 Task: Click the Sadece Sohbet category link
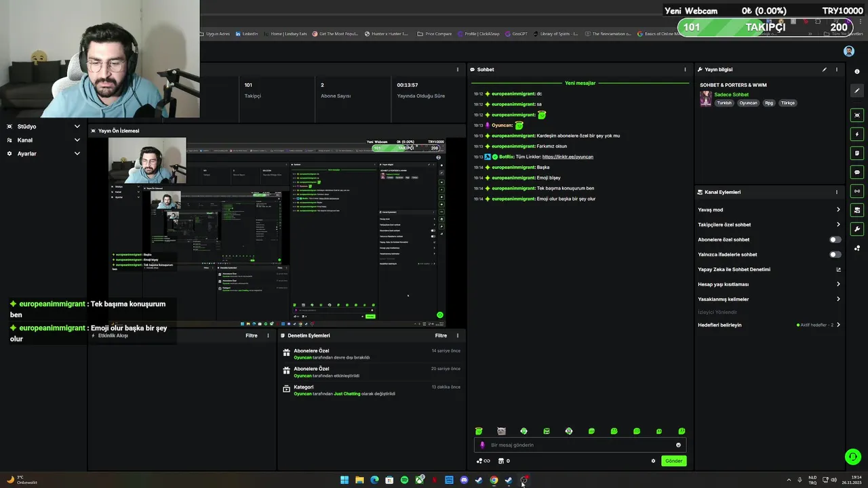pos(732,95)
